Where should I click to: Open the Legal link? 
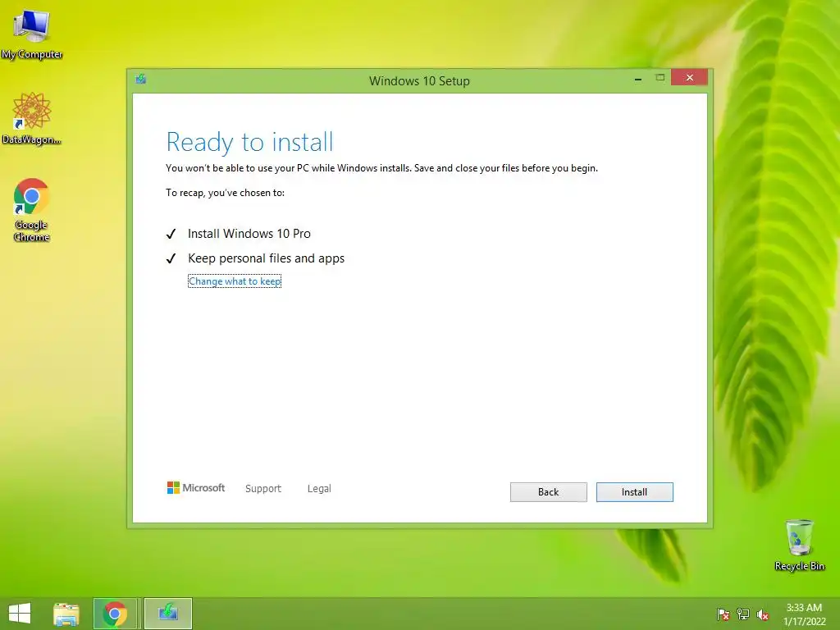click(x=319, y=489)
